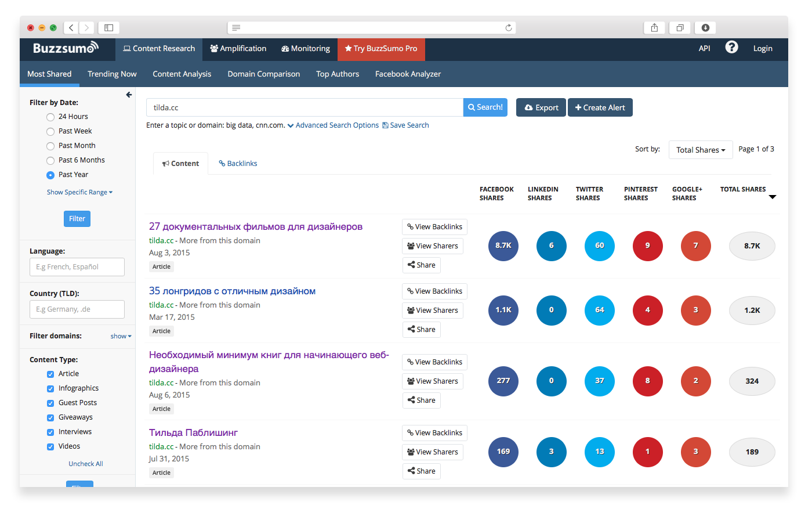This screenshot has width=812, height=516.
Task: Collapse the filter sidebar with the arrow
Action: pos(129,95)
